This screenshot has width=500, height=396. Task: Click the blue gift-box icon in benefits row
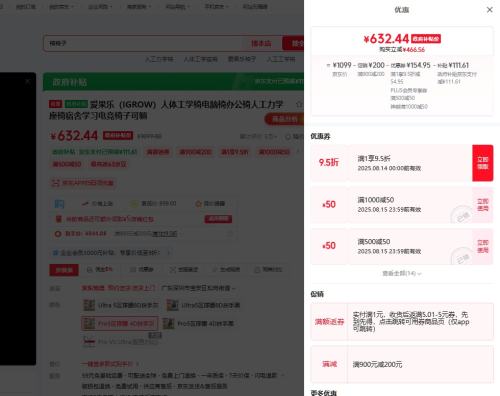(x=59, y=204)
